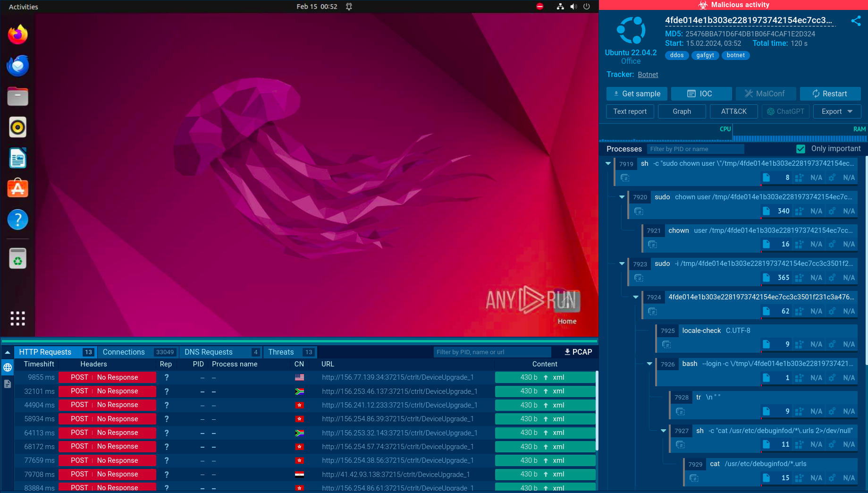868x493 pixels.
Task: Launch Thunderbird mail from the dock
Action: [18, 66]
